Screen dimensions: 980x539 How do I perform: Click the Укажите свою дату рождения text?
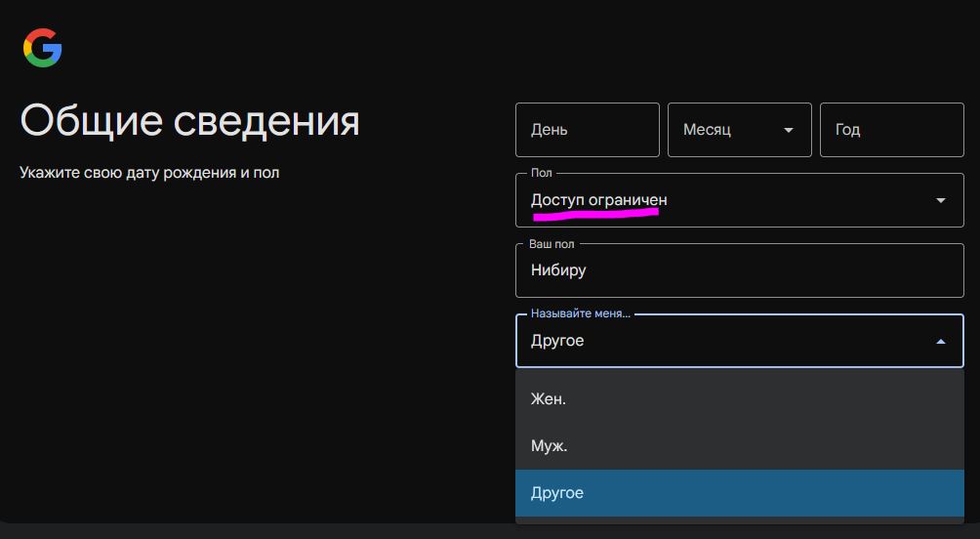(149, 173)
